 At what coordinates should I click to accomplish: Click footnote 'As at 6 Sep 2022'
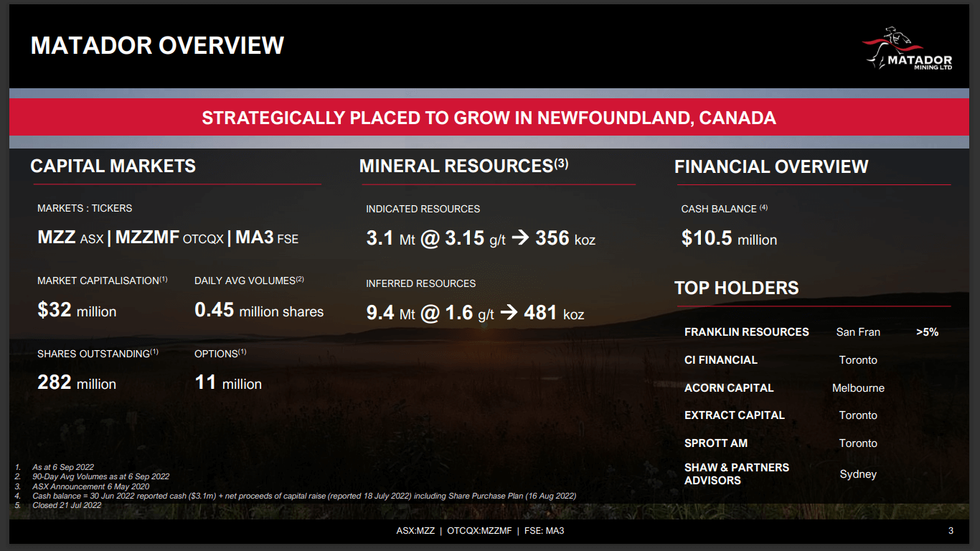pos(63,467)
